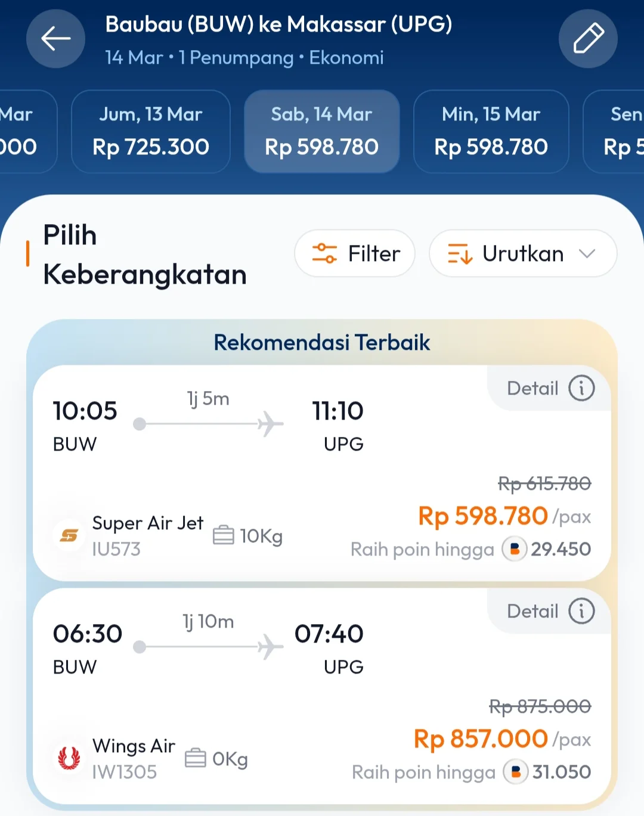The image size is (644, 816).
Task: Select the Sab, 14 Mar date tab
Action: [322, 132]
